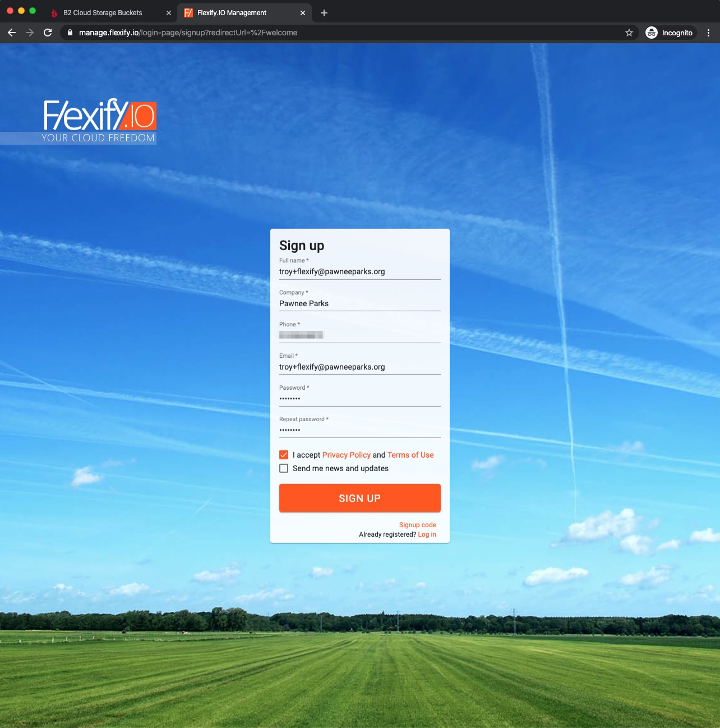Viewport: 720px width, 728px height.
Task: Click into the Company field
Action: [x=360, y=303]
